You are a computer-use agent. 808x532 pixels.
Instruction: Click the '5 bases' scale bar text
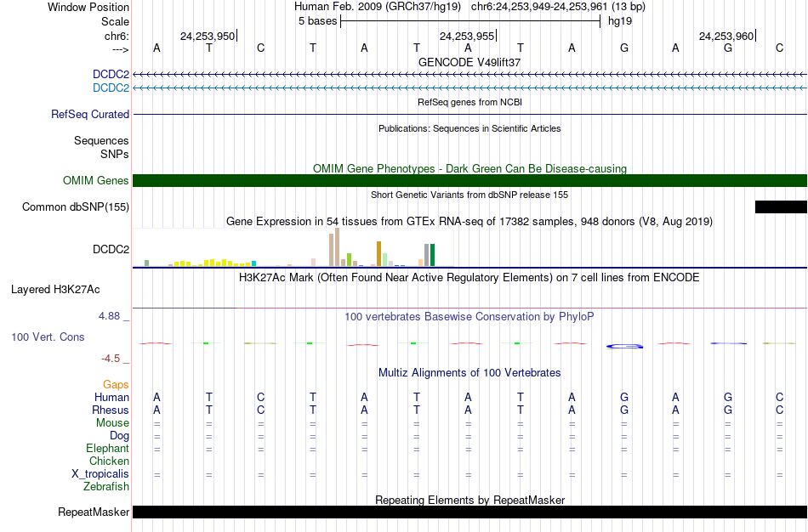[317, 21]
